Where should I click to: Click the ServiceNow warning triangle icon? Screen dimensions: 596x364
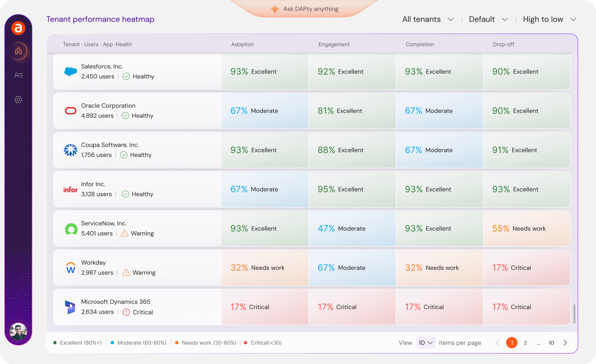click(x=124, y=233)
